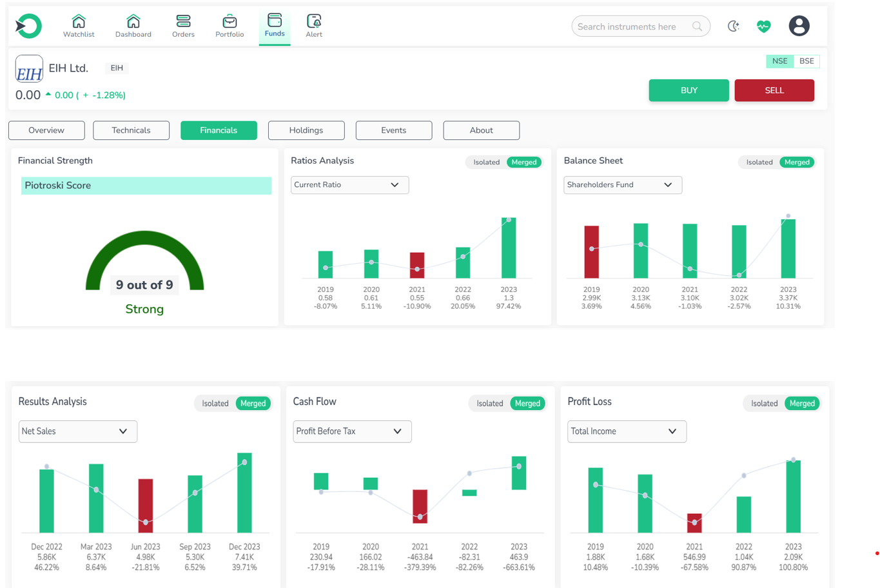880x588 pixels.
Task: Select the Financials tab
Action: coord(219,130)
